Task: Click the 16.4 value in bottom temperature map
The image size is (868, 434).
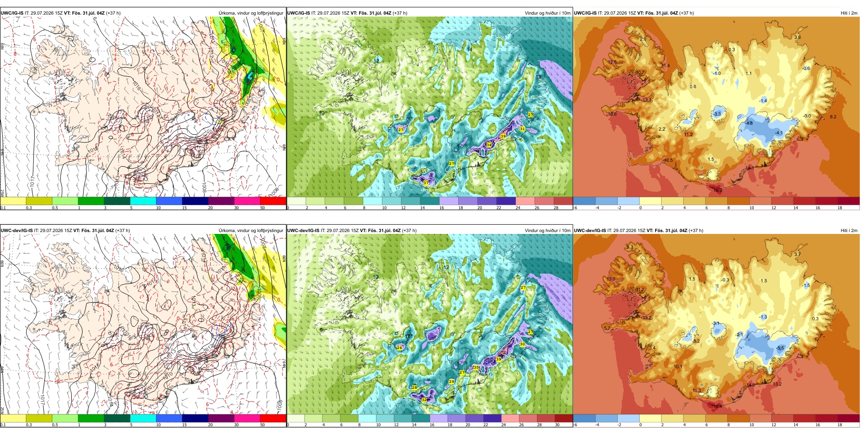Action: (x=718, y=406)
